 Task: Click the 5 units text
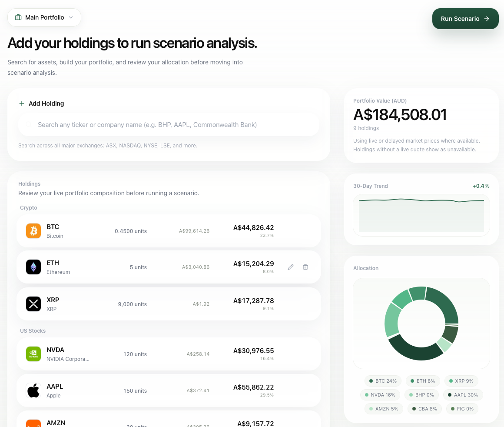tap(138, 267)
